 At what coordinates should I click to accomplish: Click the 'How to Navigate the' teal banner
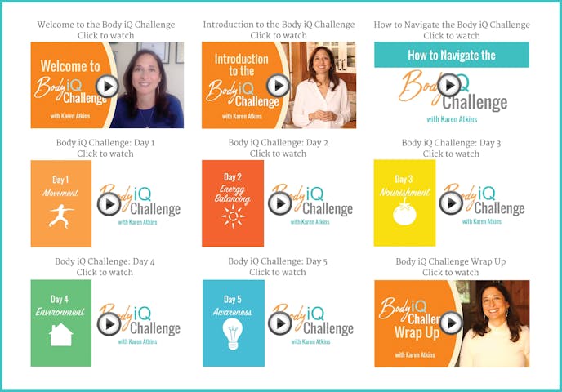(x=452, y=55)
